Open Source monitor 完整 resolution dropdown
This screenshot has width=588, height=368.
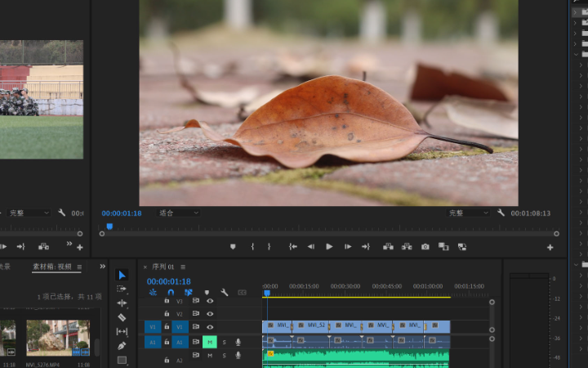pyautogui.click(x=28, y=213)
